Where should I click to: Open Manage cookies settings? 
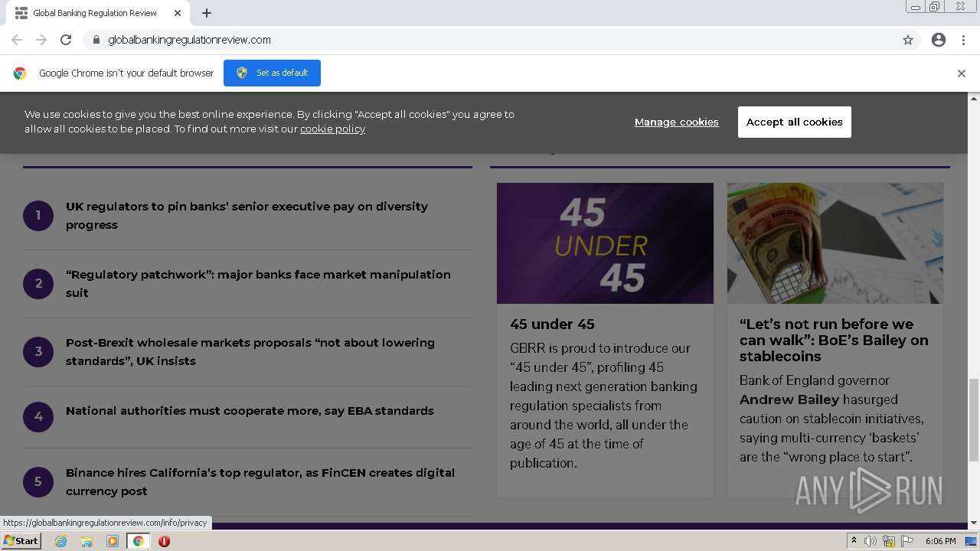point(677,122)
